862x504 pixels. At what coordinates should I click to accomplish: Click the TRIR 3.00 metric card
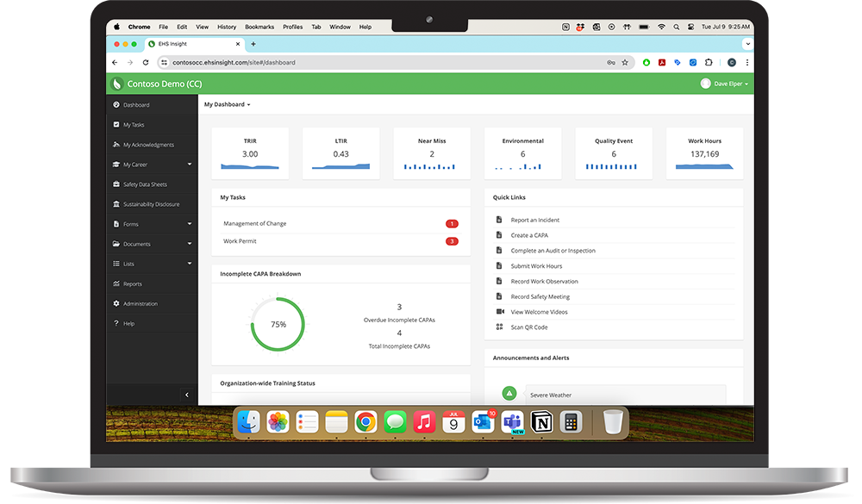tap(250, 153)
